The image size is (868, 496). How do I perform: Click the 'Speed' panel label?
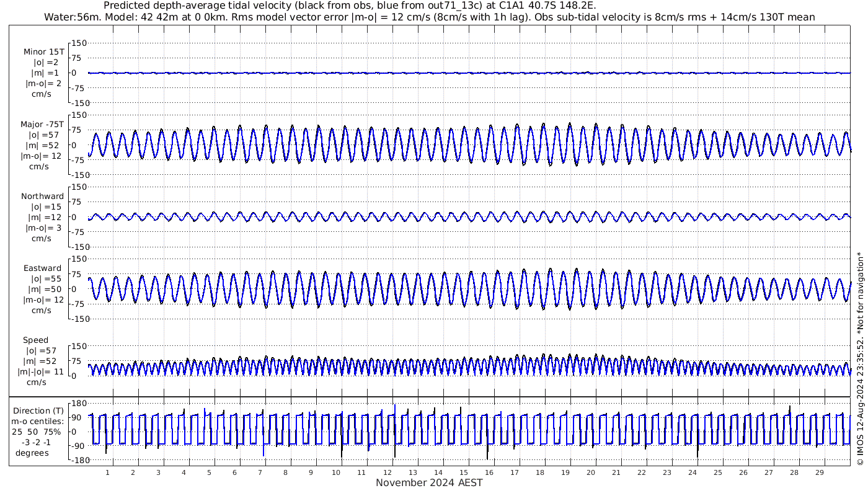(35, 340)
